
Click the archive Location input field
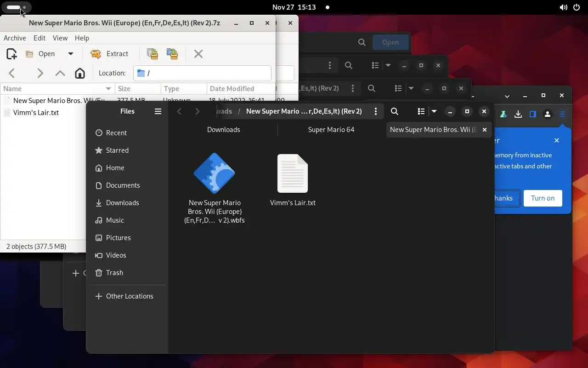coord(202,73)
